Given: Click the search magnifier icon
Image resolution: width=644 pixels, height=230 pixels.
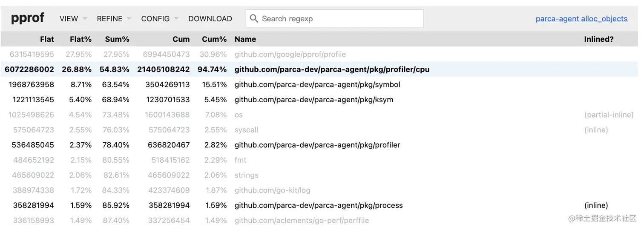Looking at the screenshot, I should [x=254, y=19].
